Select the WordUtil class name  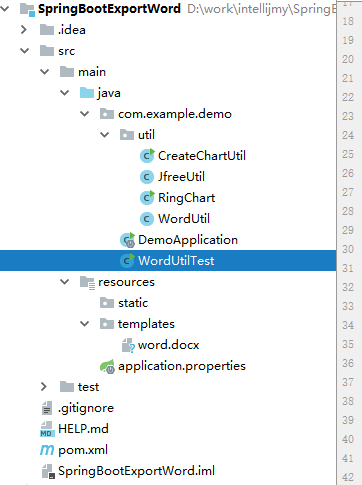[x=184, y=219]
